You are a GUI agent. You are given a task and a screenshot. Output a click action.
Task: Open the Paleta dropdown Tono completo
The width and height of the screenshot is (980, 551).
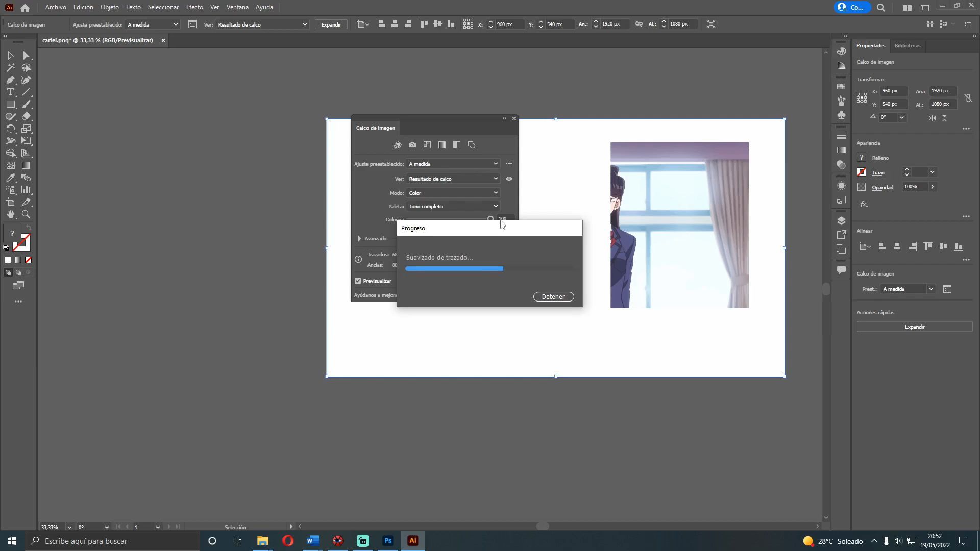click(x=453, y=207)
